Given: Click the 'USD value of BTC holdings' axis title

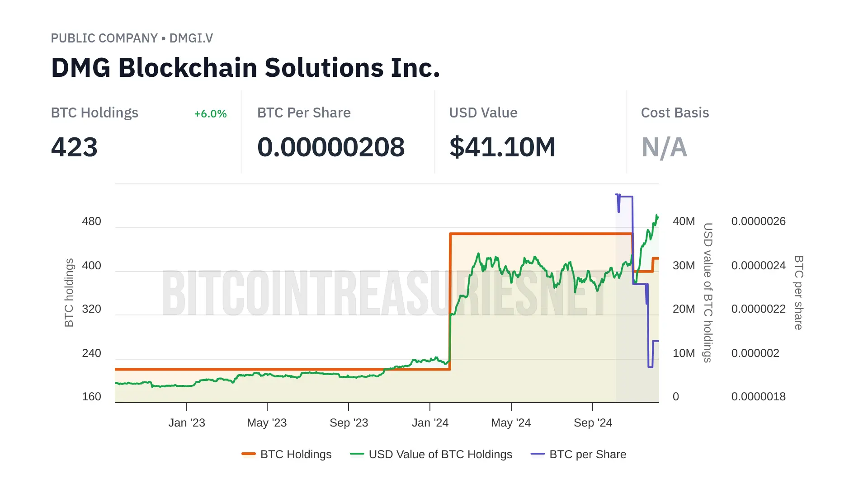Looking at the screenshot, I should pyautogui.click(x=708, y=292).
